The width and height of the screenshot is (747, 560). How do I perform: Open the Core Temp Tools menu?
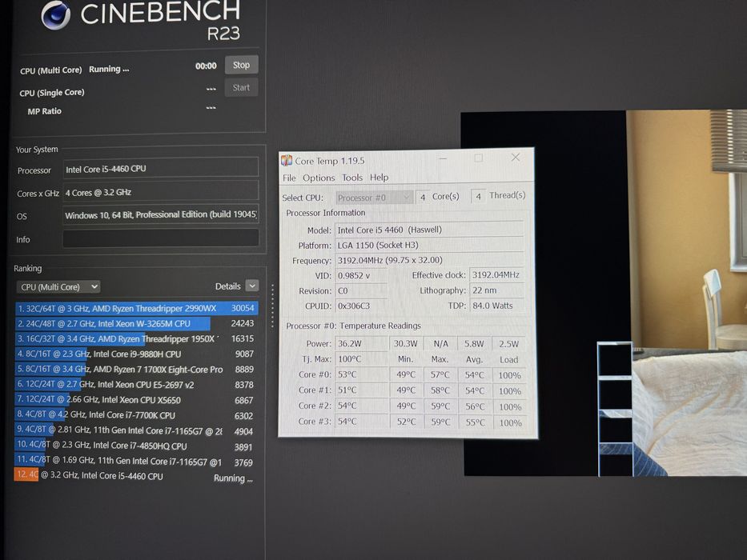click(x=352, y=178)
